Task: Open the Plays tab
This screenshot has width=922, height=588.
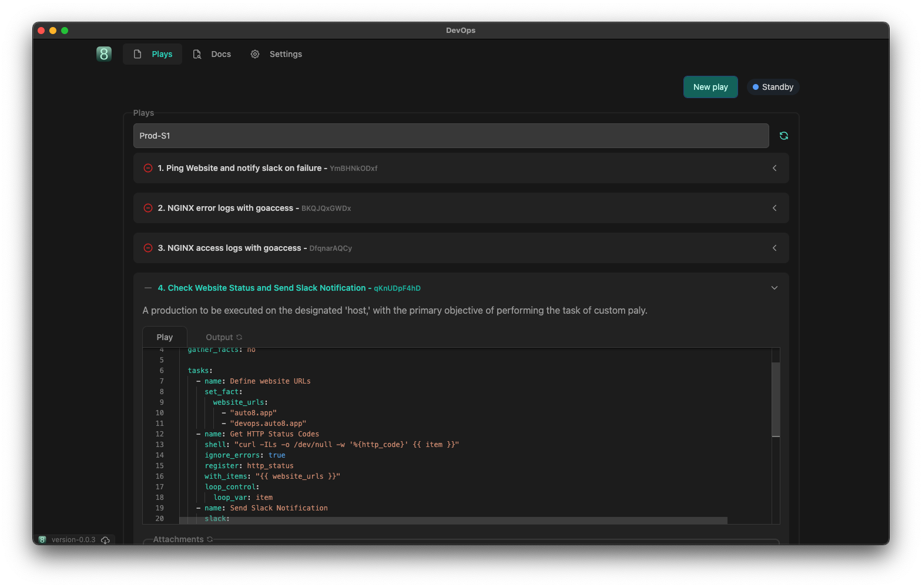Action: (153, 54)
